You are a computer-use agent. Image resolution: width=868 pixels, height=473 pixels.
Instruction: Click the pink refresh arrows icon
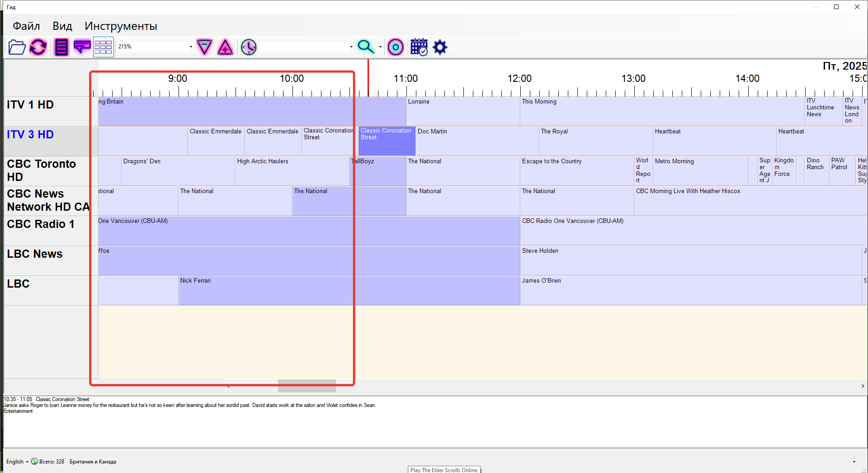[38, 47]
